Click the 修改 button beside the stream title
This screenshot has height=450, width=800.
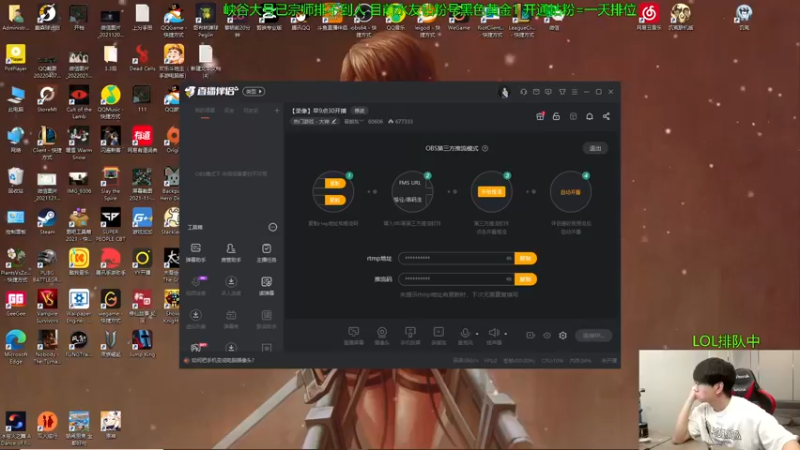pos(360,111)
